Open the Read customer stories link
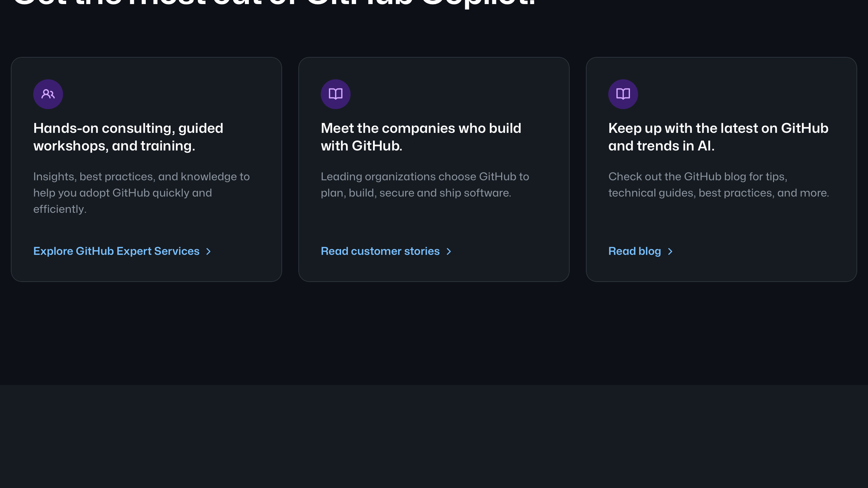The image size is (868, 488). click(386, 251)
